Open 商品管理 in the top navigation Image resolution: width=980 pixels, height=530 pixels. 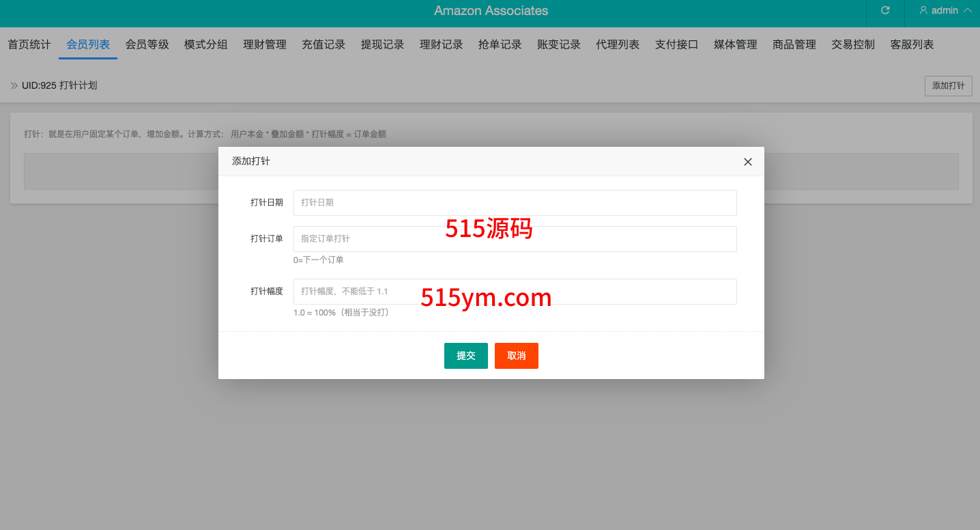(x=794, y=44)
